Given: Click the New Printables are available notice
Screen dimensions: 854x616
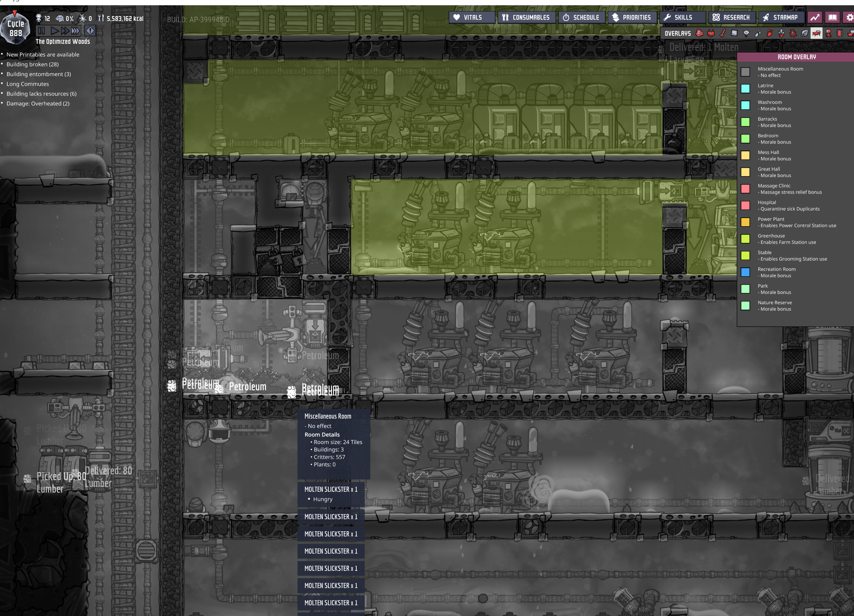Looking at the screenshot, I should point(43,55).
